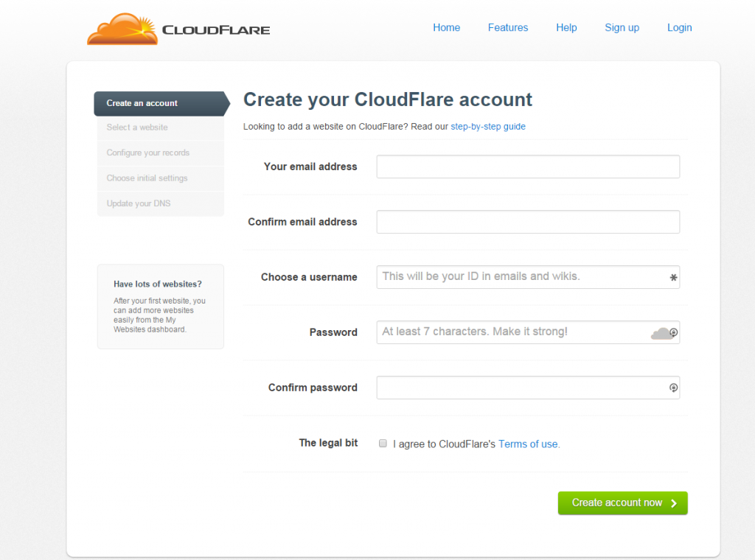The width and height of the screenshot is (755, 560).
Task: Click the 'Your email address' label
Action: pos(310,167)
